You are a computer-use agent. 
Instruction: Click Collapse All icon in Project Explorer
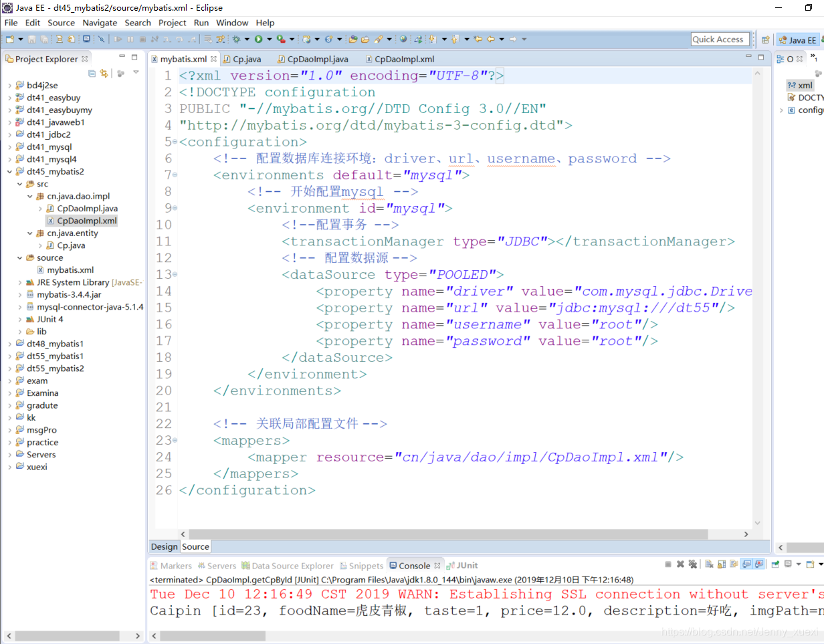click(92, 73)
